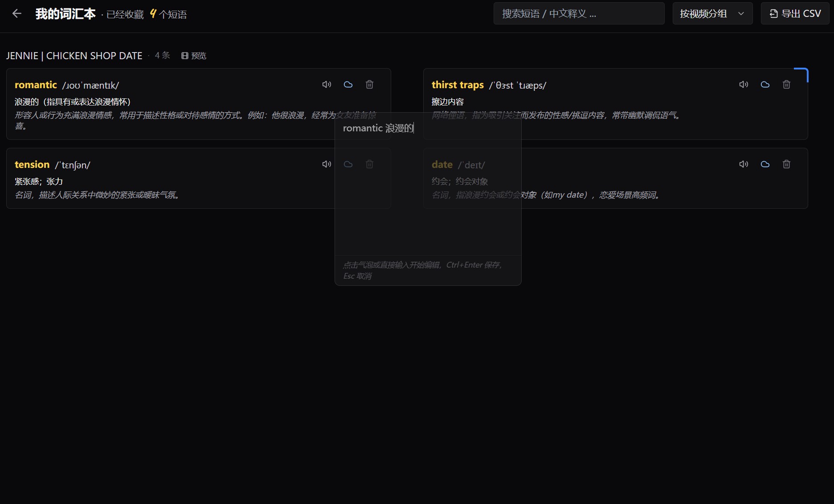Open the 按视频分组 grouping dropdown
Screen dimensions: 834x504
pyautogui.click(x=712, y=14)
